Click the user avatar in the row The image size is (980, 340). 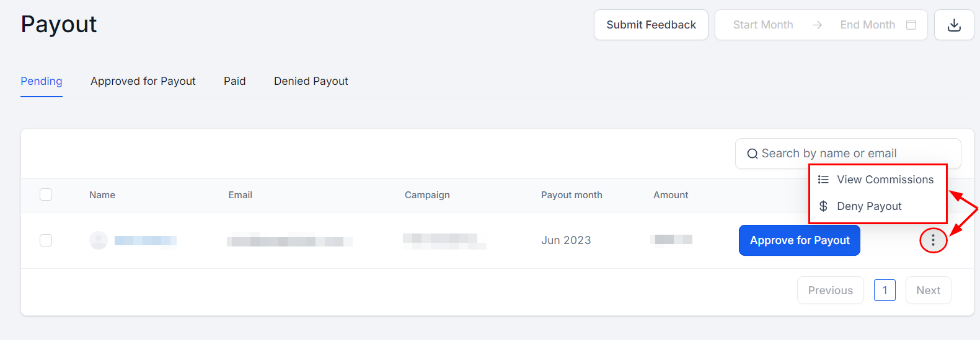[x=99, y=240]
